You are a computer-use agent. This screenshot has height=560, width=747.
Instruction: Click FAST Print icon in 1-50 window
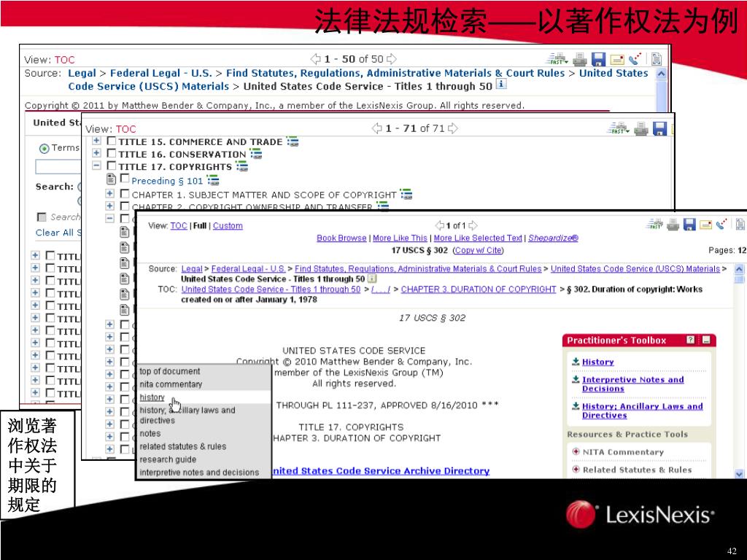pos(557,59)
